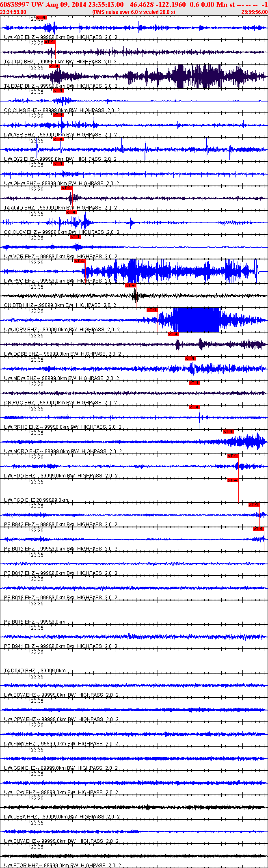Viewport: 268px width, 868px height.
Task: Click the red pick marker on TA.A04D trace
Action: (67, 188)
